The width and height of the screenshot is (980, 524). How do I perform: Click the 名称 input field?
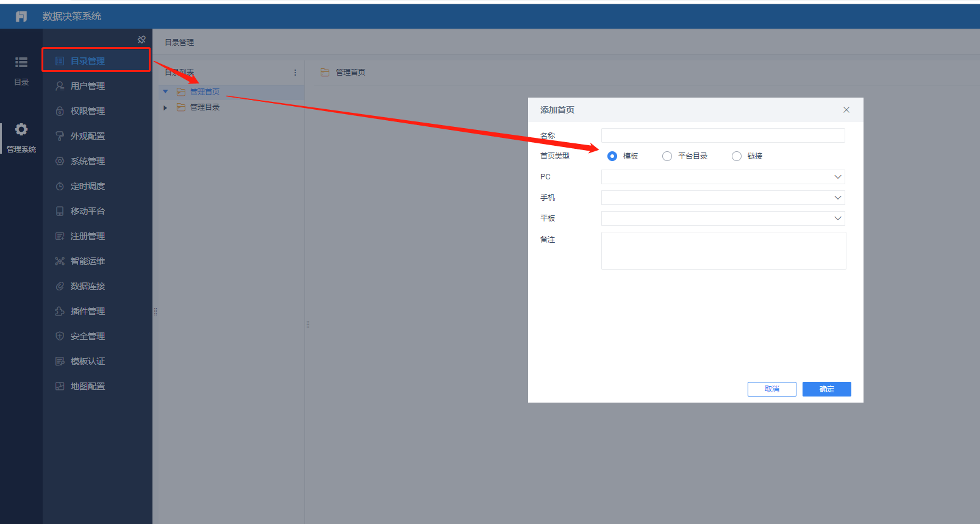click(723, 135)
